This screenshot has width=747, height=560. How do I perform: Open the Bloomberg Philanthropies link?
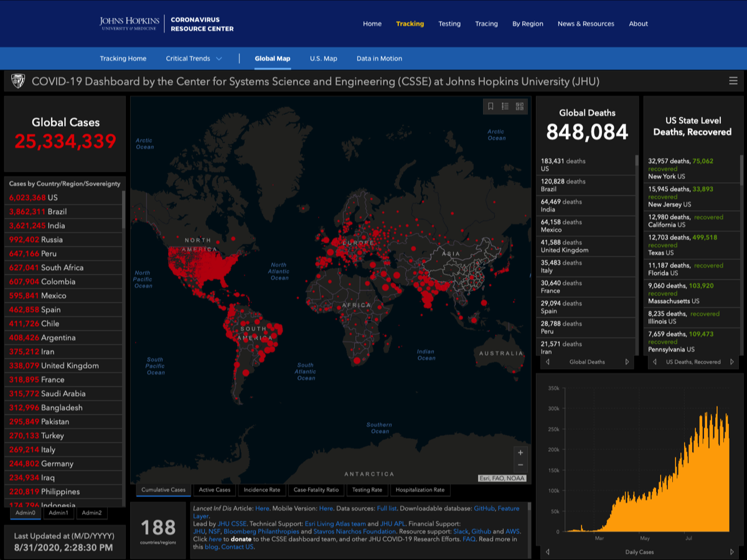(x=261, y=531)
